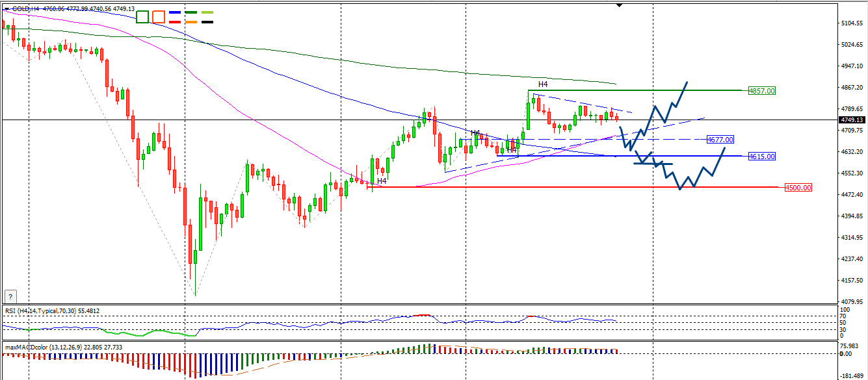Click the RSI indicator label text
Screen dimensions: 868x380
pos(51,310)
